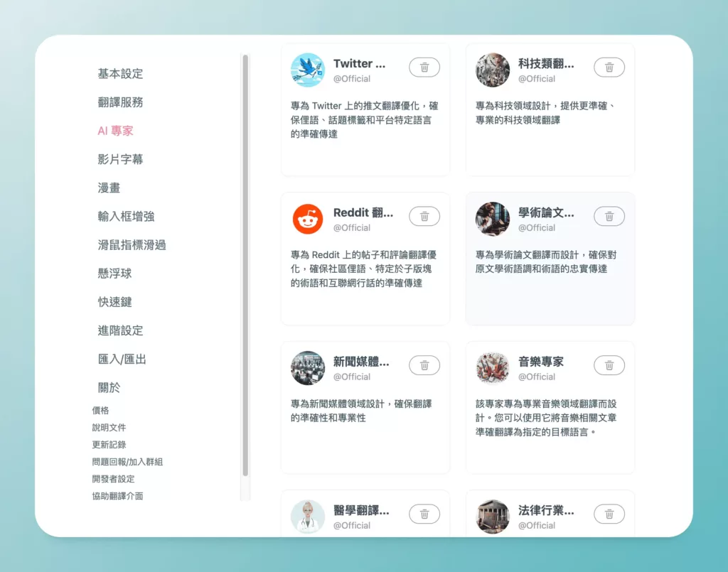Open 問題回報/加入群組 link
Image resolution: width=728 pixels, height=572 pixels.
click(x=127, y=462)
